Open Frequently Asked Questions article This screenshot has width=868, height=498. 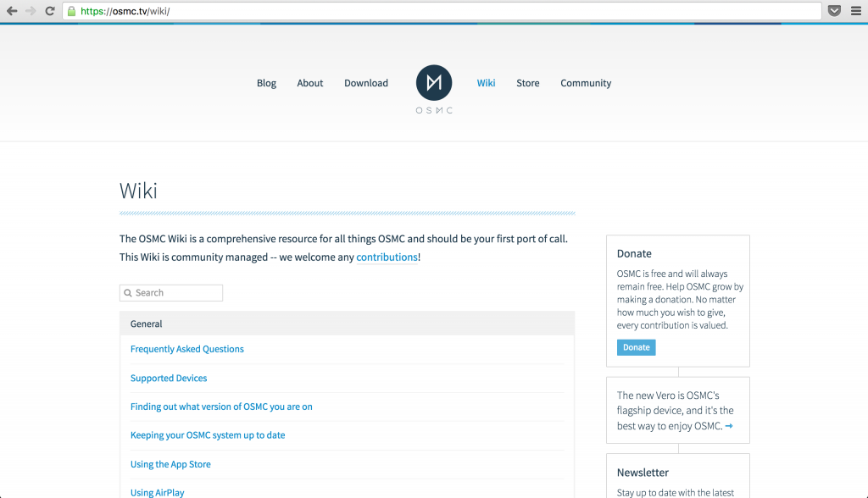(x=187, y=349)
